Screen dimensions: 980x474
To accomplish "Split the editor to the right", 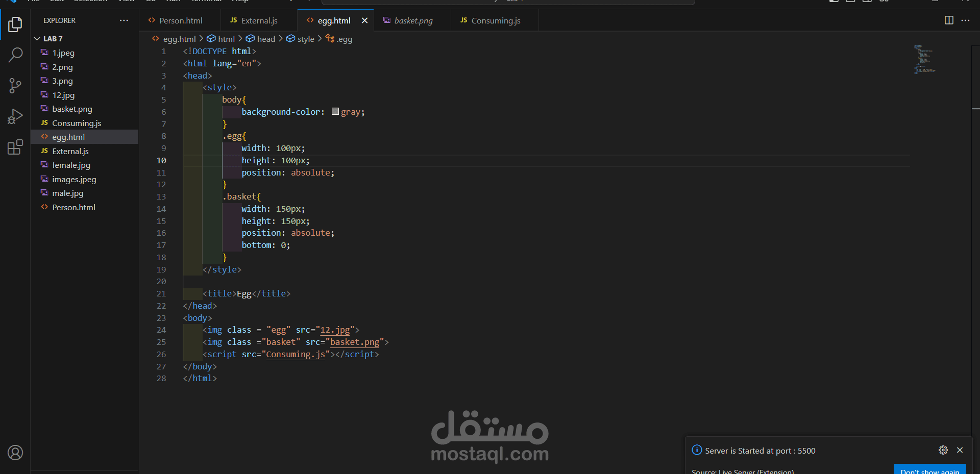I will [949, 20].
